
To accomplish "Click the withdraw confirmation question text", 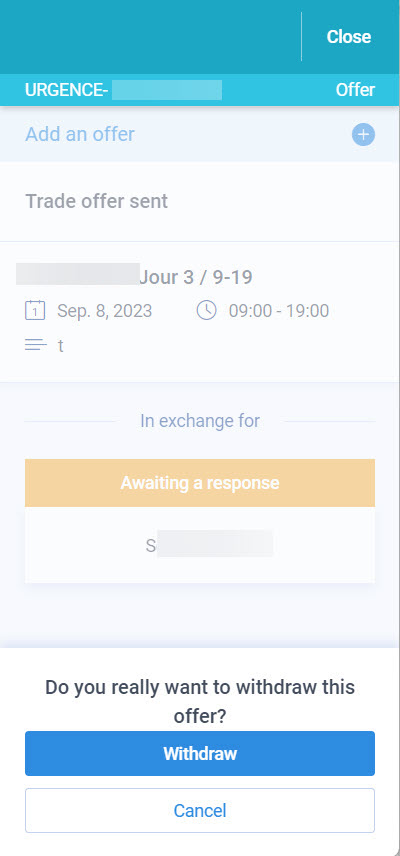I will pos(200,702).
